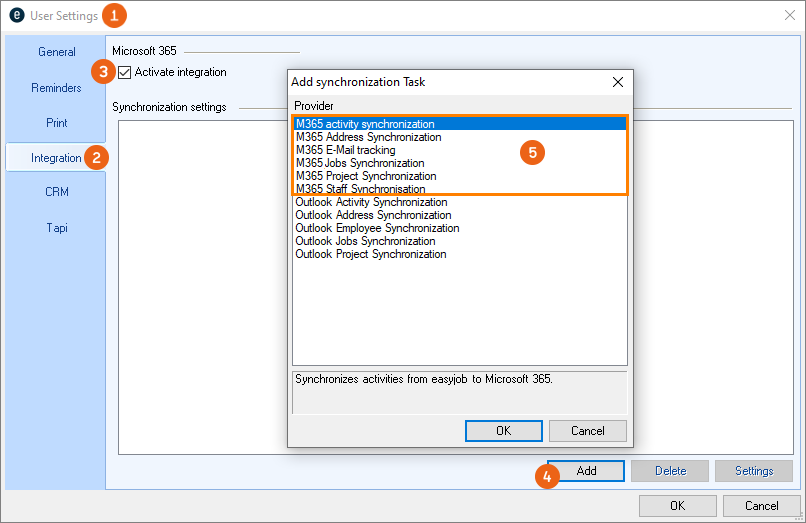Open the General settings tab

56,52
